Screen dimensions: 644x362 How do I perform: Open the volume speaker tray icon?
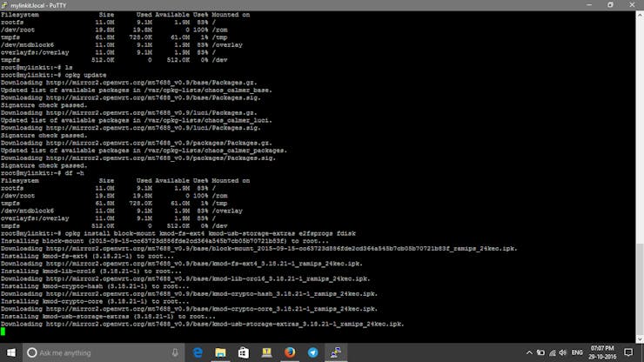point(563,352)
